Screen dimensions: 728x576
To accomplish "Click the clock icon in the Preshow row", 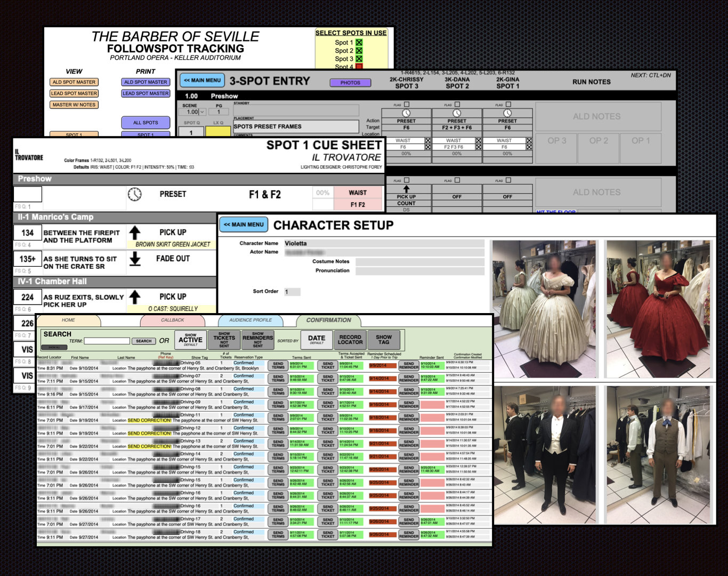I will tap(135, 195).
